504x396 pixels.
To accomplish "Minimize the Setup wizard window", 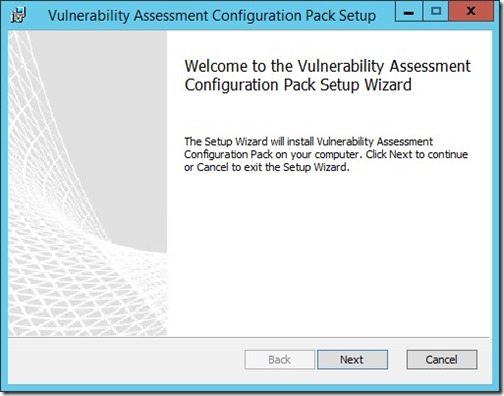I will coord(409,11).
